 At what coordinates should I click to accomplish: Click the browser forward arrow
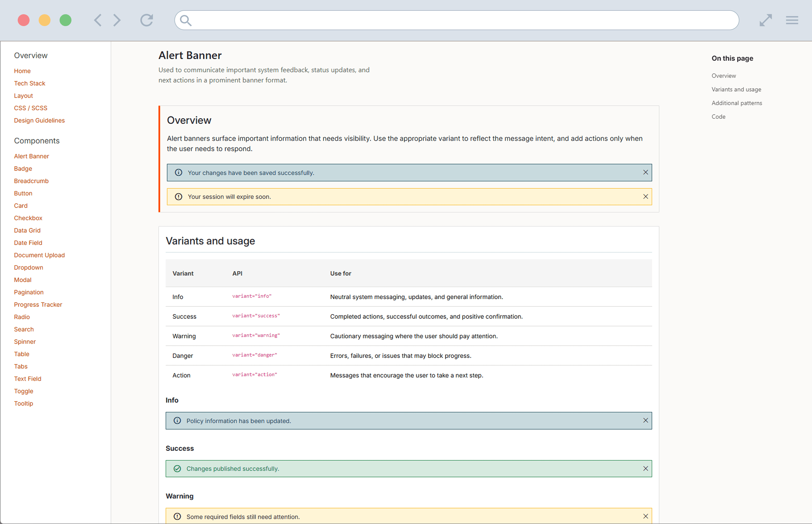117,20
